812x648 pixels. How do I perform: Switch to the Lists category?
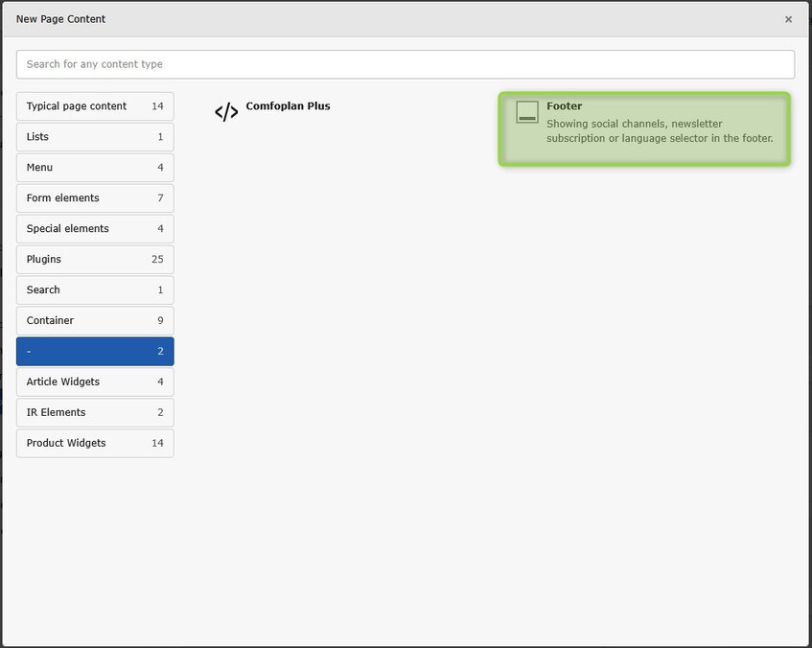(x=95, y=137)
